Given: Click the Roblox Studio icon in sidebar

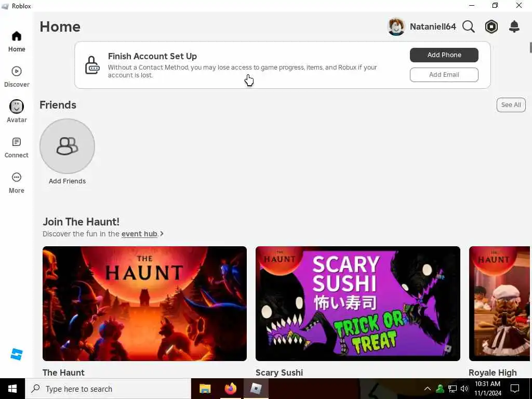Looking at the screenshot, I should [x=16, y=354].
